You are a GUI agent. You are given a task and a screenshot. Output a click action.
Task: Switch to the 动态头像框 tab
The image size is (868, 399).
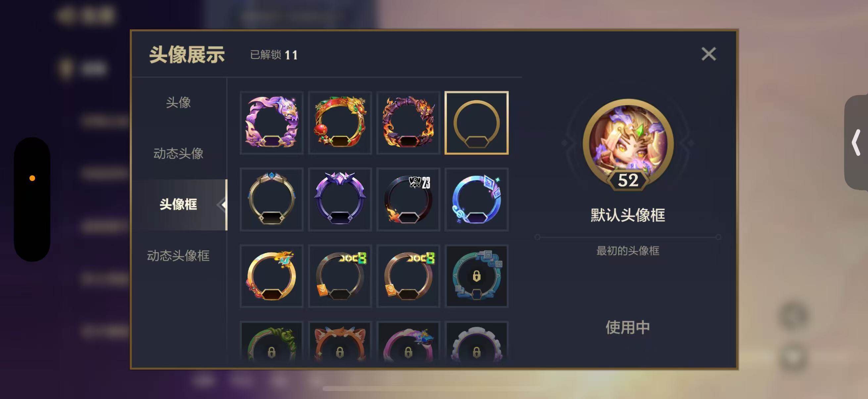(x=178, y=255)
